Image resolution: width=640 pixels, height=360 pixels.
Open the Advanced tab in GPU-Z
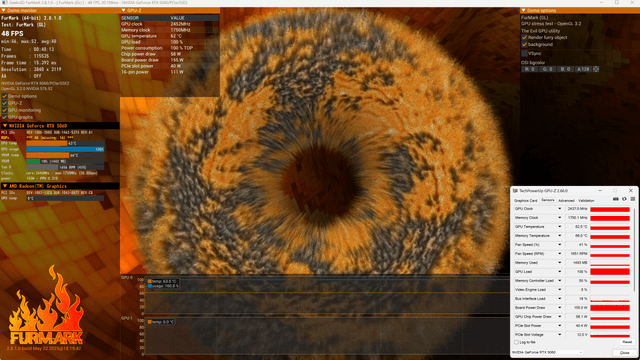(566, 200)
